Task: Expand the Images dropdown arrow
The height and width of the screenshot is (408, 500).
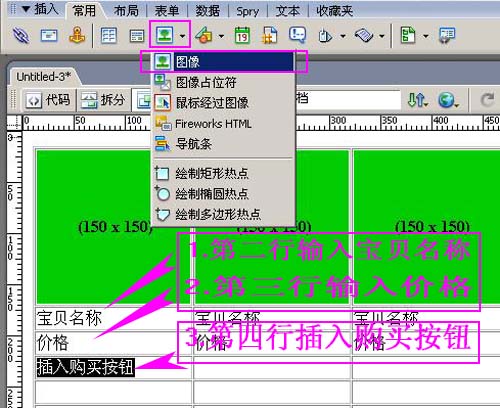Action: pos(182,36)
